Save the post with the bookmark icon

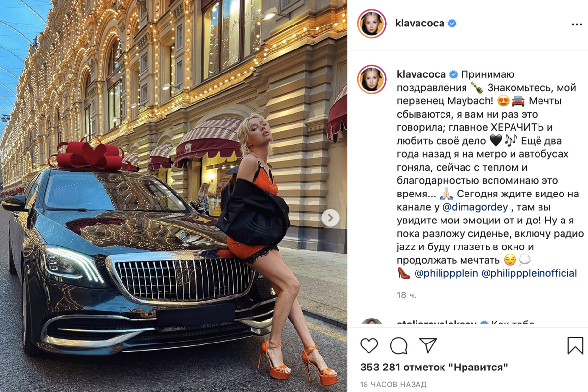[x=575, y=345]
